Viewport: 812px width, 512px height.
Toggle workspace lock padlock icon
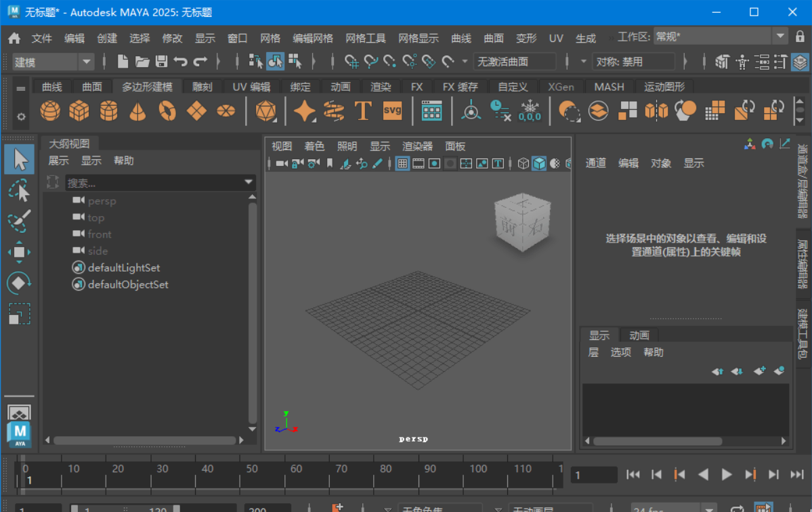click(x=800, y=37)
